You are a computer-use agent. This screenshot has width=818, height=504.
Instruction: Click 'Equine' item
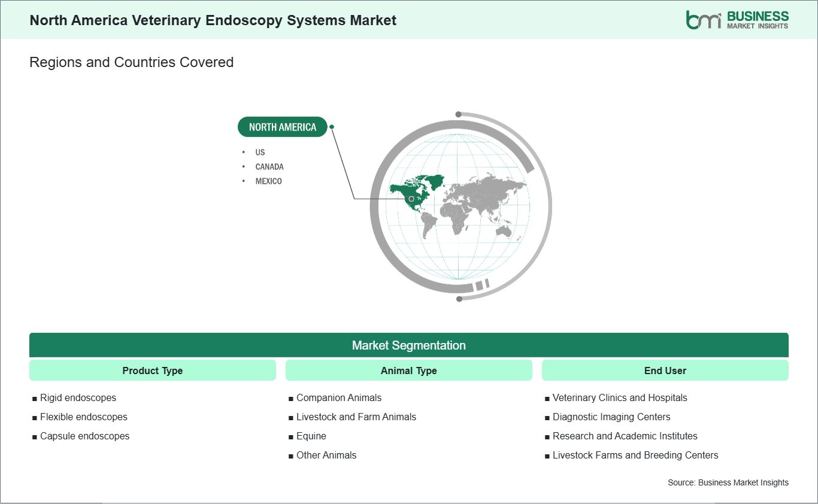coord(311,436)
